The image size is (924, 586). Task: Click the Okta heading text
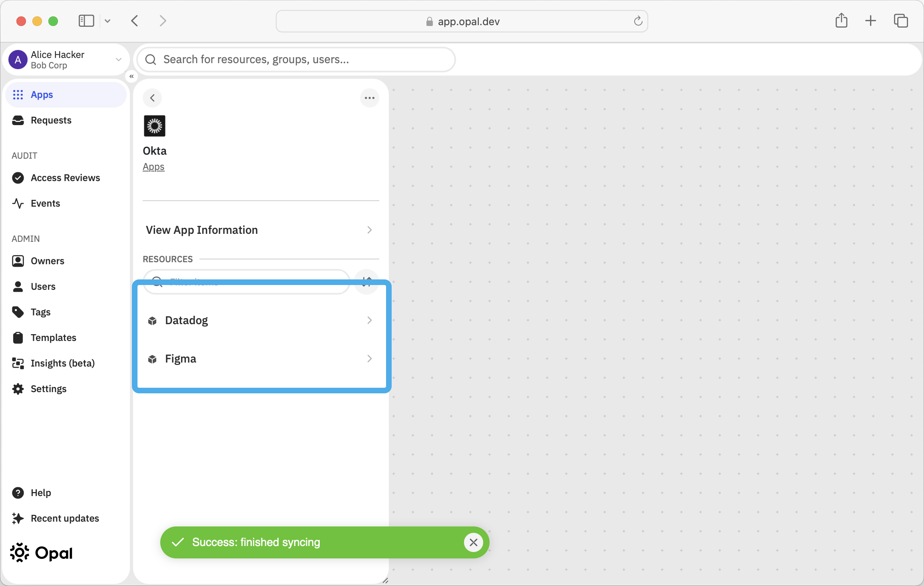[155, 151]
